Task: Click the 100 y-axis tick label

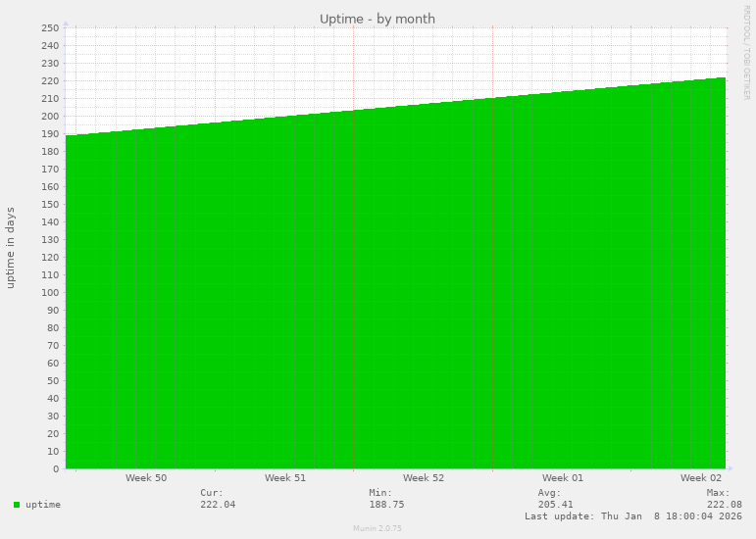Action: point(50,292)
